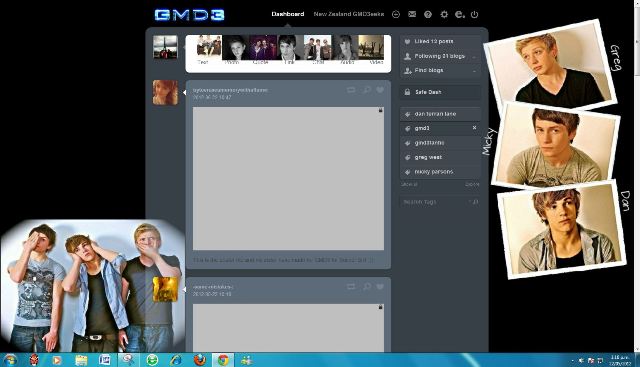Create a new Audio post
The height and width of the screenshot is (367, 640).
pyautogui.click(x=345, y=50)
